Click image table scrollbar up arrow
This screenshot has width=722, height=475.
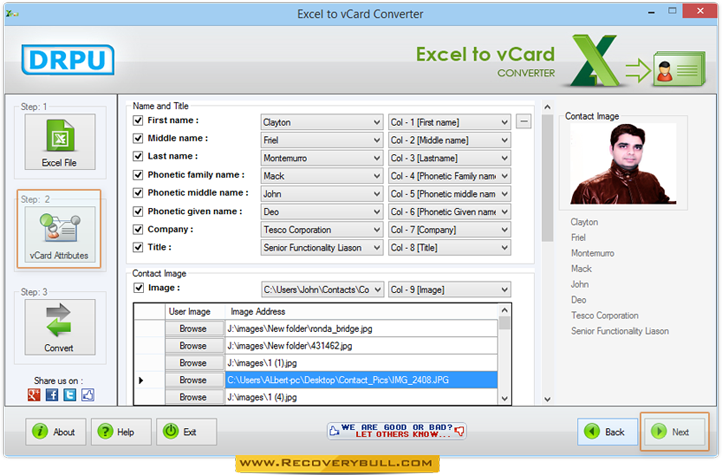[505, 310]
